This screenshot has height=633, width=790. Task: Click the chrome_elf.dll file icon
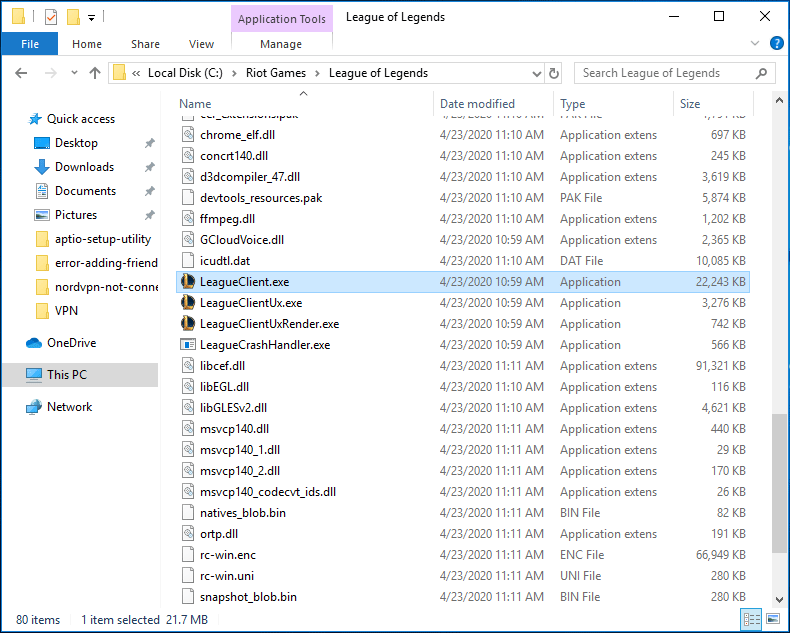tap(188, 135)
